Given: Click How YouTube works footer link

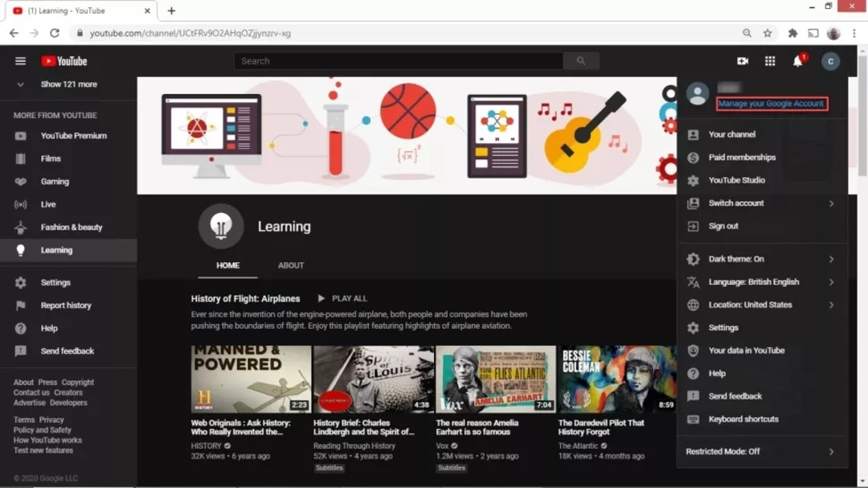Looking at the screenshot, I should pyautogui.click(x=47, y=441).
